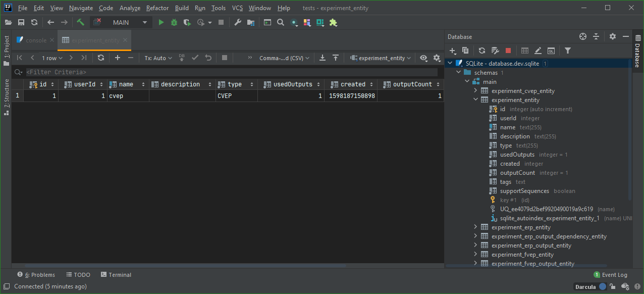Export table data to file
644x294 pixels.
(x=323, y=58)
